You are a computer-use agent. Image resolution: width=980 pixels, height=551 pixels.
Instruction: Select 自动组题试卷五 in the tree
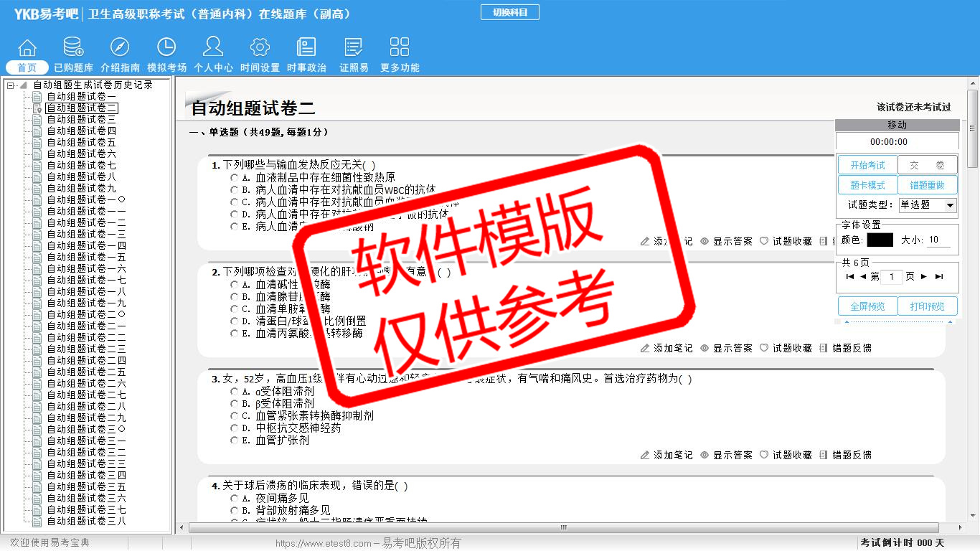81,143
